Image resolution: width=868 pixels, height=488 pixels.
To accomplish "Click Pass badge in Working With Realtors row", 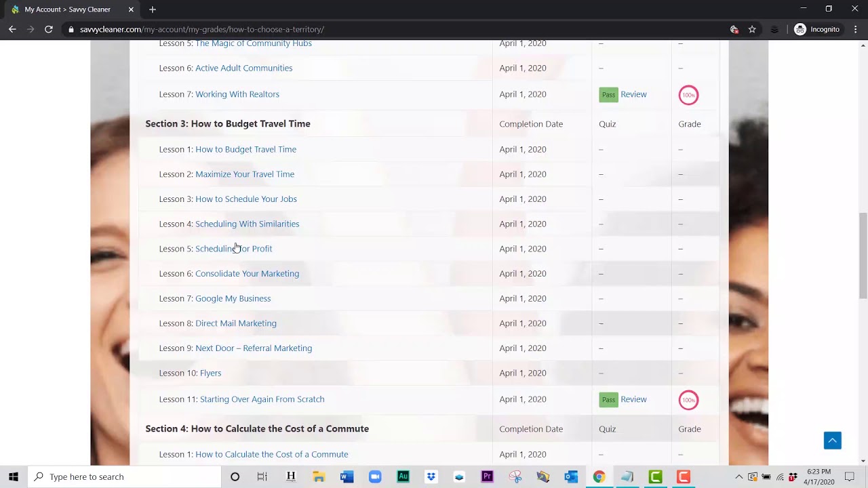I will (608, 95).
